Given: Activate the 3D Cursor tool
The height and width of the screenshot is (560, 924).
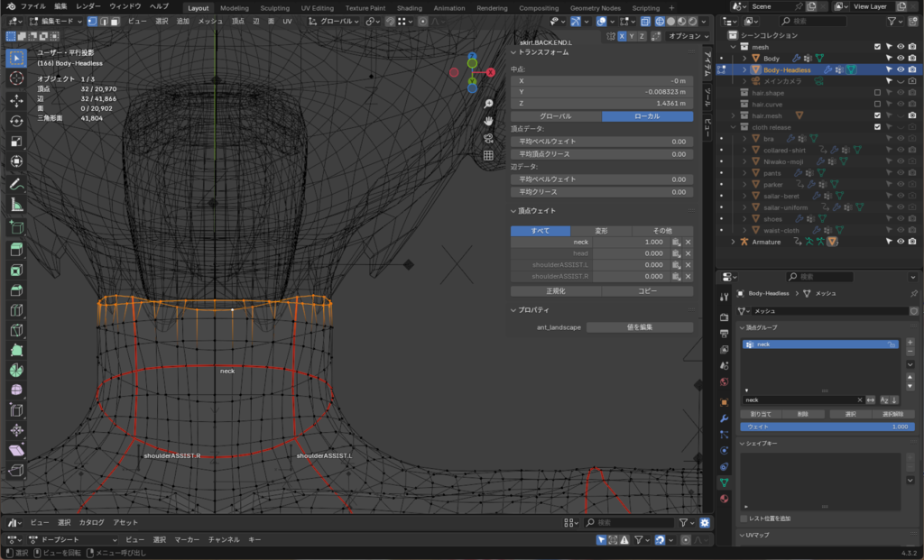Looking at the screenshot, I should [x=16, y=78].
